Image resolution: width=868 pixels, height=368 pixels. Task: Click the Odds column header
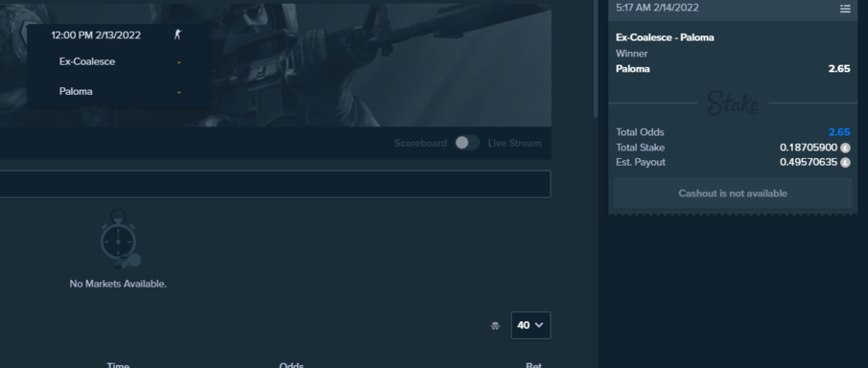292,365
